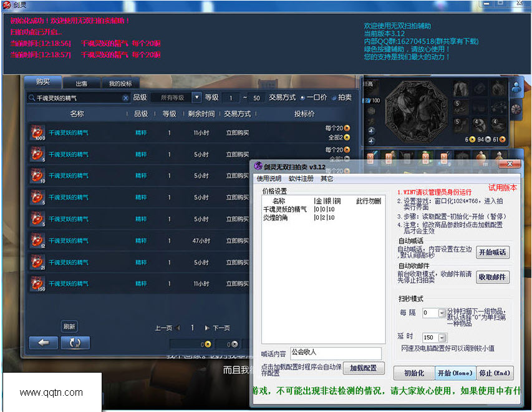The width and height of the screenshot is (532, 412).
Task: Click the 初始化 button
Action: [x=414, y=373]
